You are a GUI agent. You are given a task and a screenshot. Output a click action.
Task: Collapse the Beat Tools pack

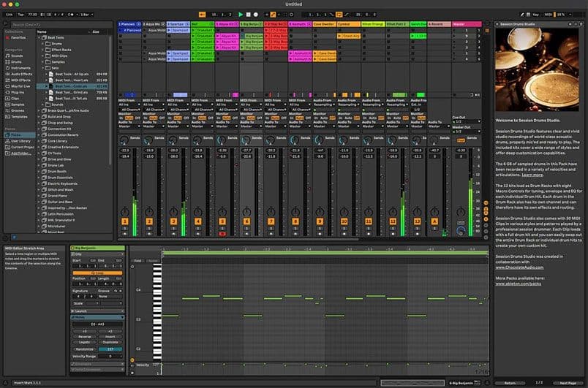coord(39,38)
